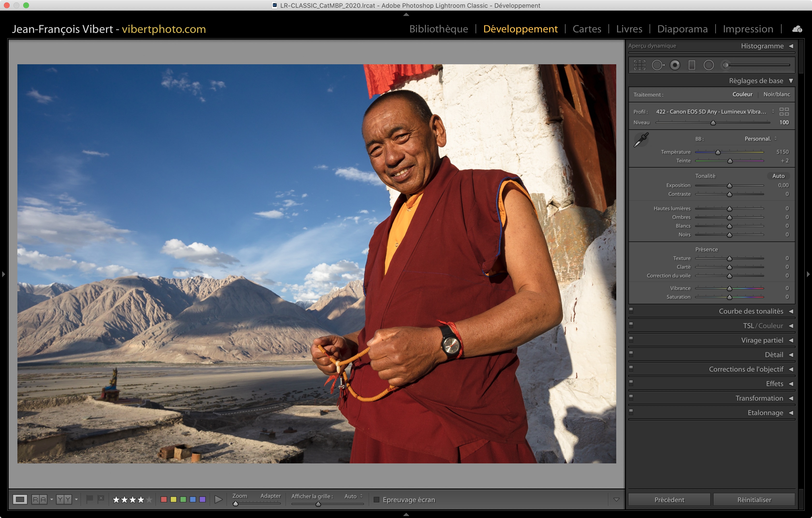Activate the Spot Removal tool
The height and width of the screenshot is (518, 812).
coord(658,65)
